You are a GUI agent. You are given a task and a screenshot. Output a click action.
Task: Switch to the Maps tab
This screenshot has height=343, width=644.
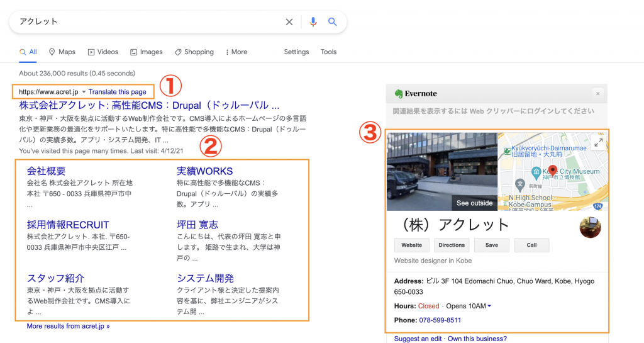click(x=62, y=52)
